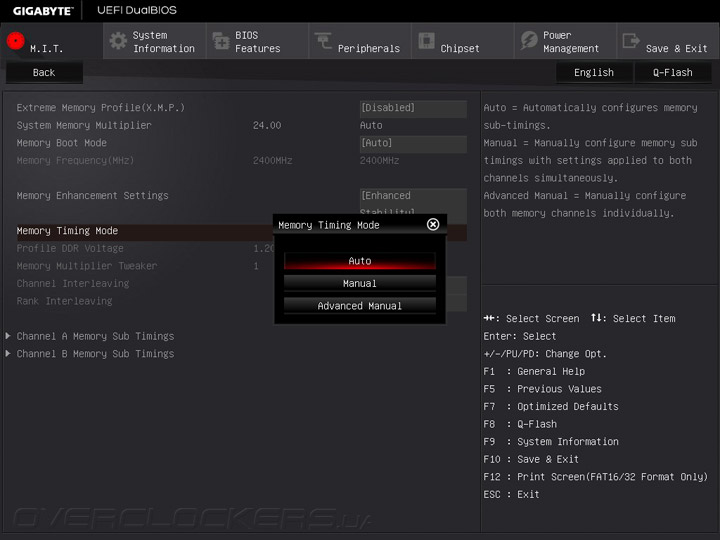Image resolution: width=720 pixels, height=540 pixels.
Task: Open the Peripherals tab
Action: [x=360, y=41]
